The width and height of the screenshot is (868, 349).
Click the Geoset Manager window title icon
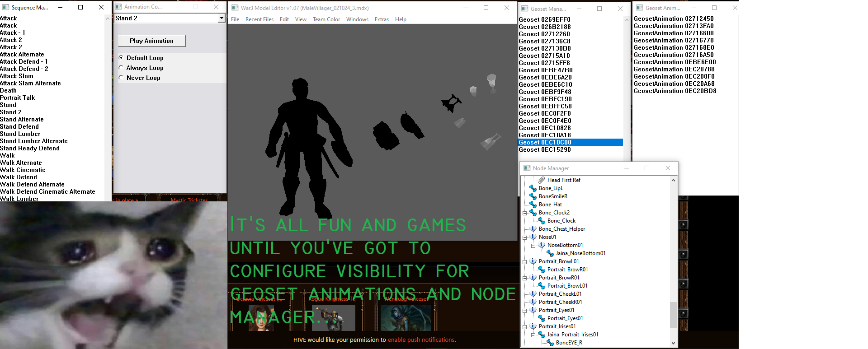524,8
